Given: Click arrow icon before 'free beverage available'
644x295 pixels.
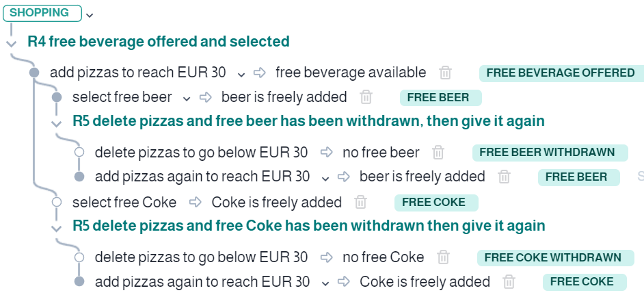Looking at the screenshot, I should (260, 73).
